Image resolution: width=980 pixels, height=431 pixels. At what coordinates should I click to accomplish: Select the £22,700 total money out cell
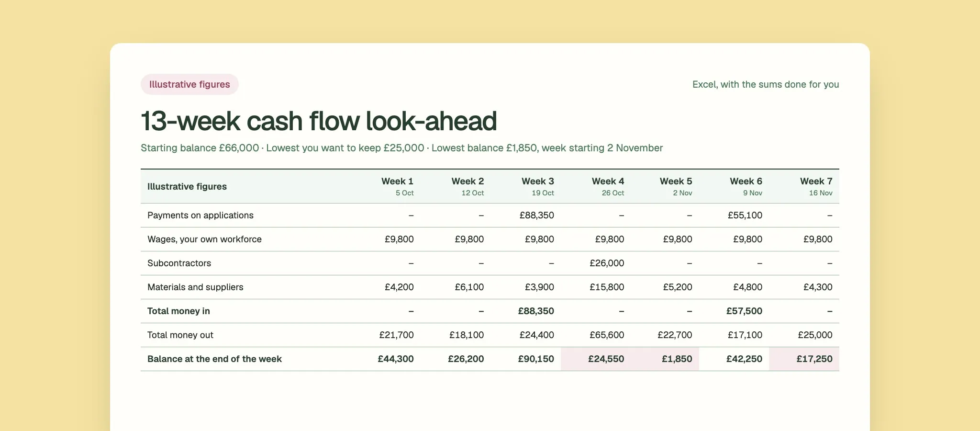click(665, 335)
